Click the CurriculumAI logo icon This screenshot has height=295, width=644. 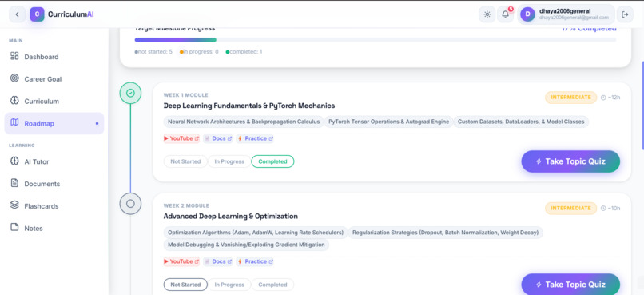click(37, 14)
